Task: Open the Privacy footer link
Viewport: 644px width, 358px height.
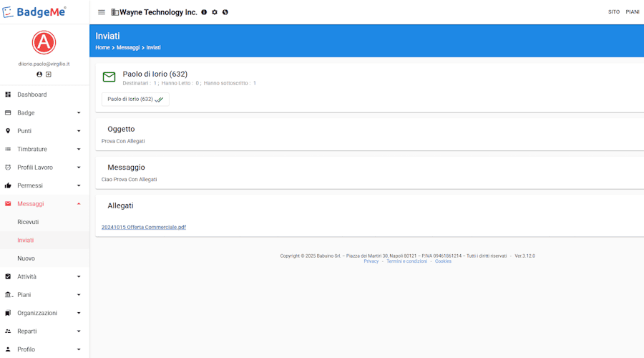Action: point(371,261)
